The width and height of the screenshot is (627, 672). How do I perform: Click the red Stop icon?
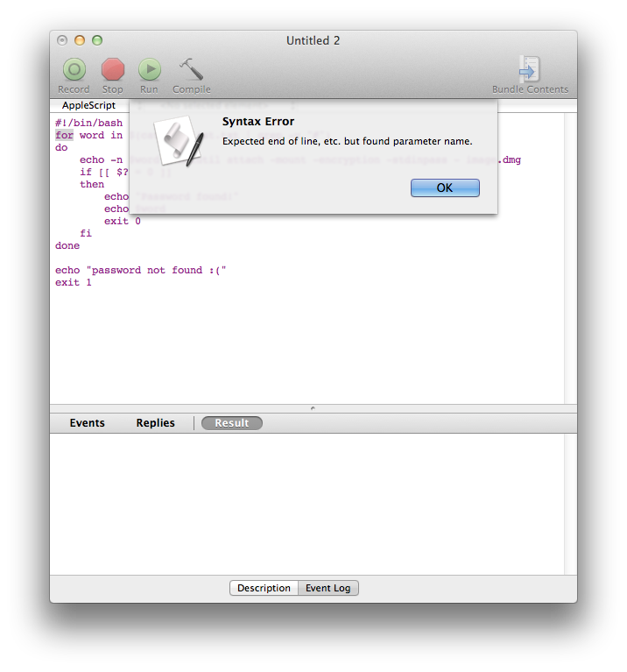(x=113, y=69)
